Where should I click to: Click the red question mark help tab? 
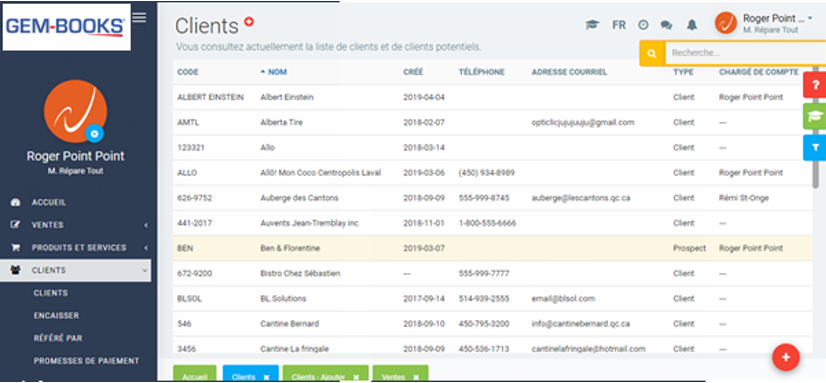click(814, 85)
